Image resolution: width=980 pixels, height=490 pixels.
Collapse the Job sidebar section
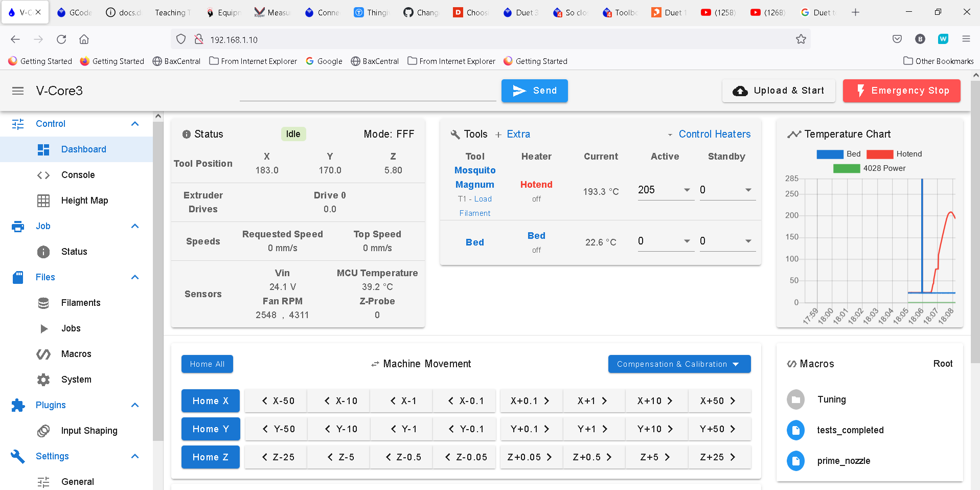tap(135, 226)
